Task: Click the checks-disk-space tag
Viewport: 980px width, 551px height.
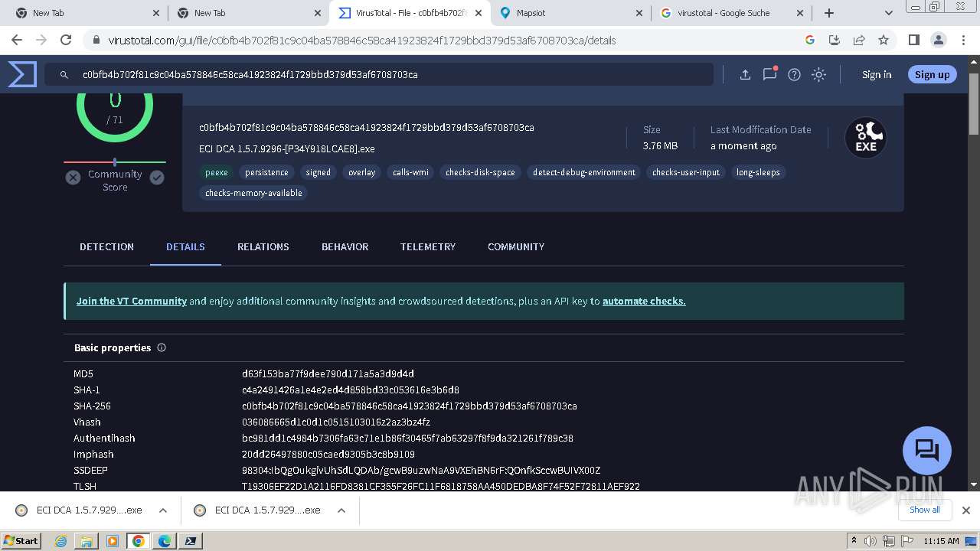Action: pos(480,172)
